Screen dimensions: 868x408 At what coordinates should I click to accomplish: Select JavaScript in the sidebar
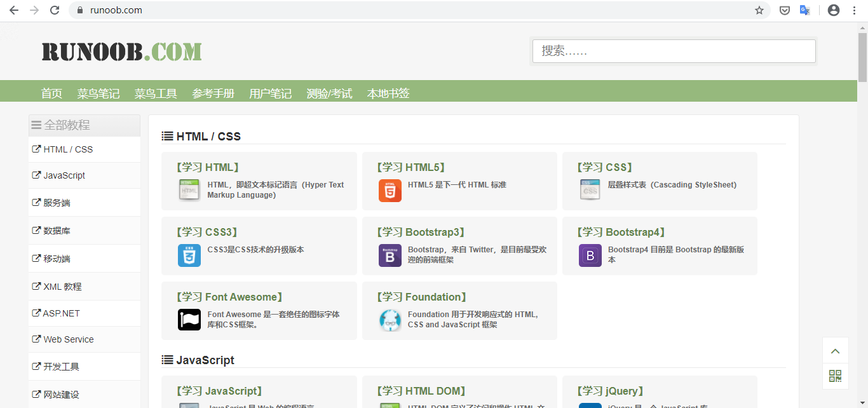[x=85, y=175]
